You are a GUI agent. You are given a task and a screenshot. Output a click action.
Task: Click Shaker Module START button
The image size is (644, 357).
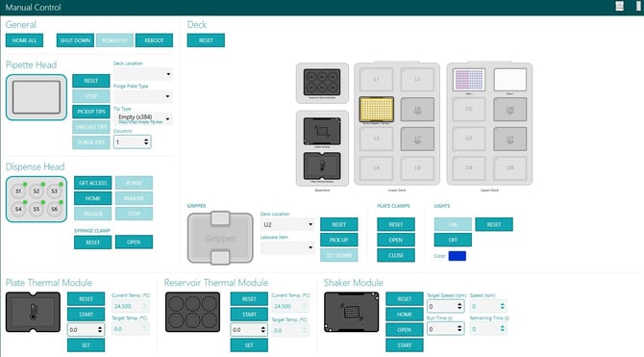(405, 345)
